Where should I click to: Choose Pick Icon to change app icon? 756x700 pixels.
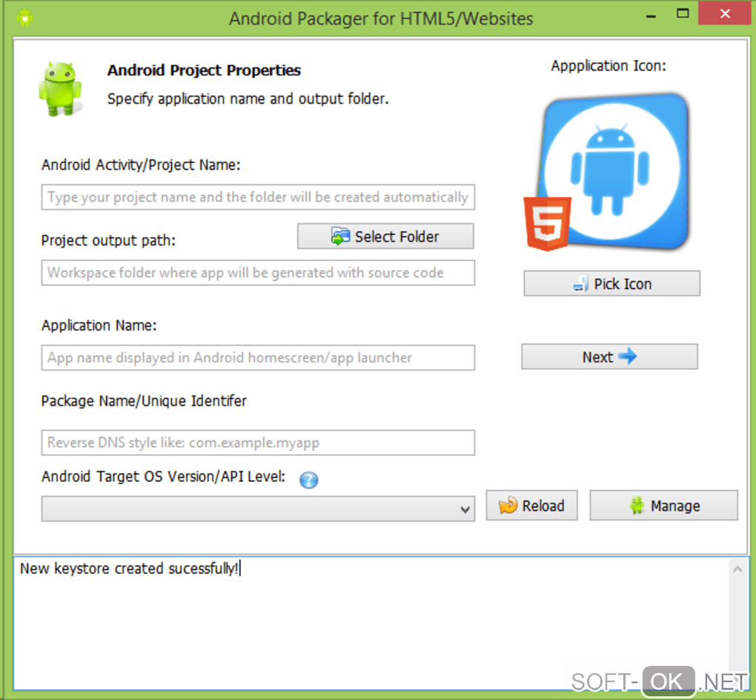point(611,283)
